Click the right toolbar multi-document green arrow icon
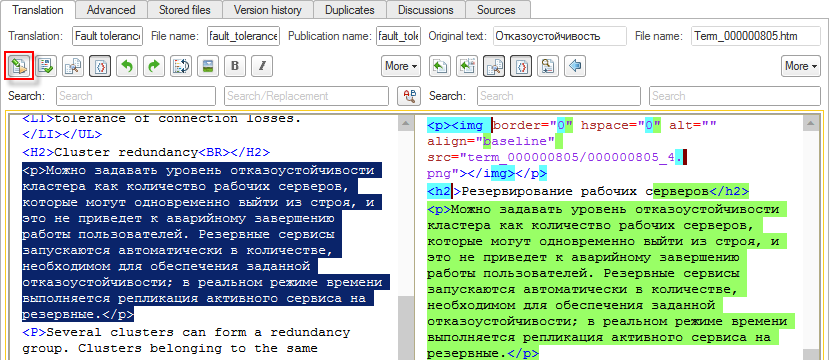Viewport: 829px width, 360px height. tap(466, 66)
